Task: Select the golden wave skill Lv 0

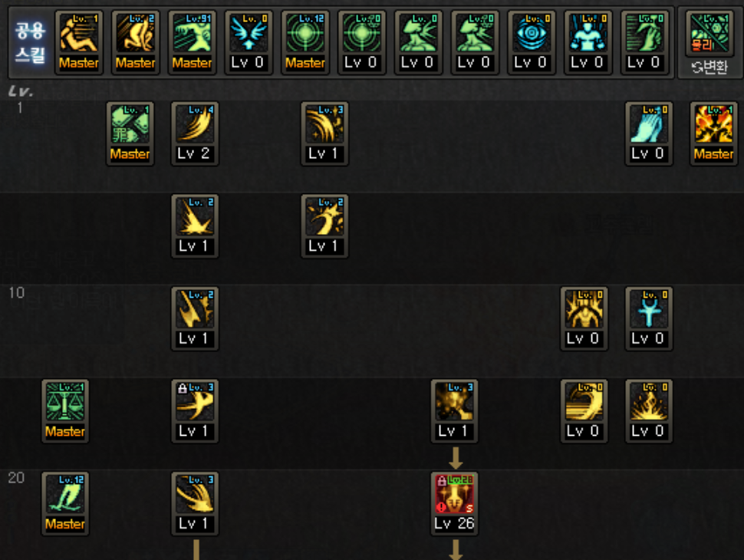Action: (584, 411)
